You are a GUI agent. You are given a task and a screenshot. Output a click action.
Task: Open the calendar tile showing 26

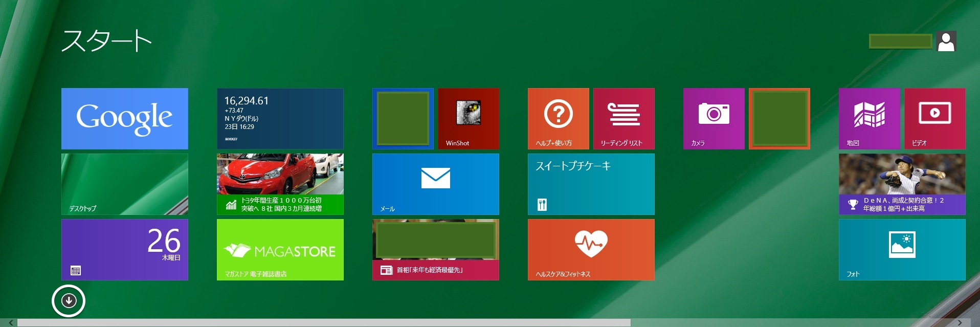[x=125, y=250]
